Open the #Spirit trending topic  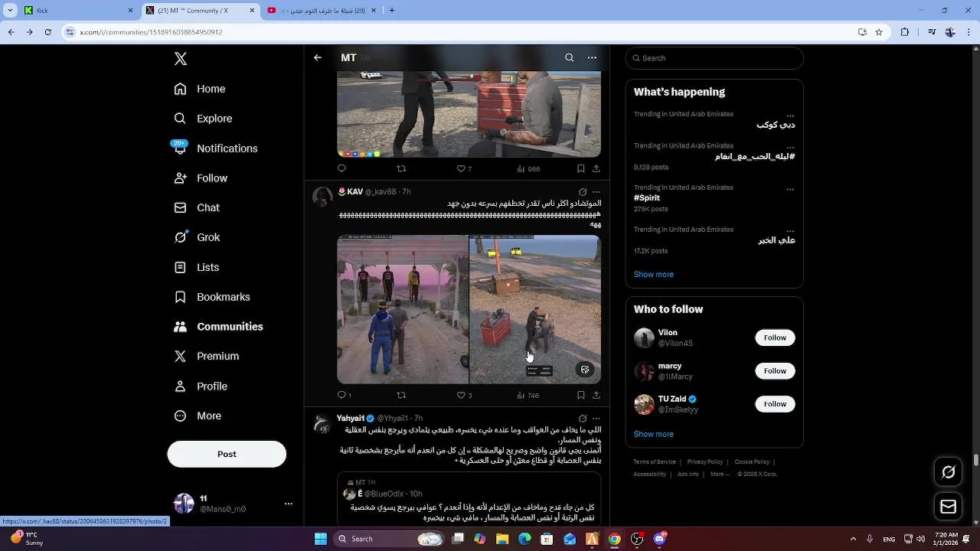[x=647, y=197]
